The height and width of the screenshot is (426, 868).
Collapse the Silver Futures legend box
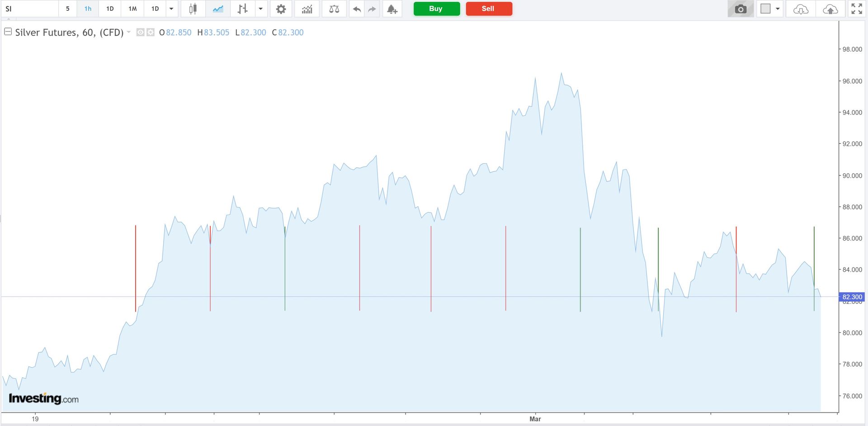8,32
